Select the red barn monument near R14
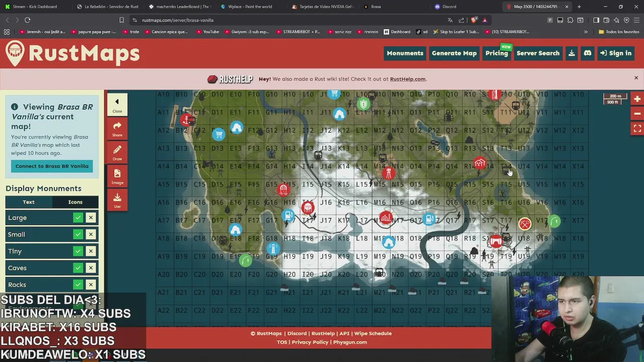The image size is (644, 362). click(479, 163)
